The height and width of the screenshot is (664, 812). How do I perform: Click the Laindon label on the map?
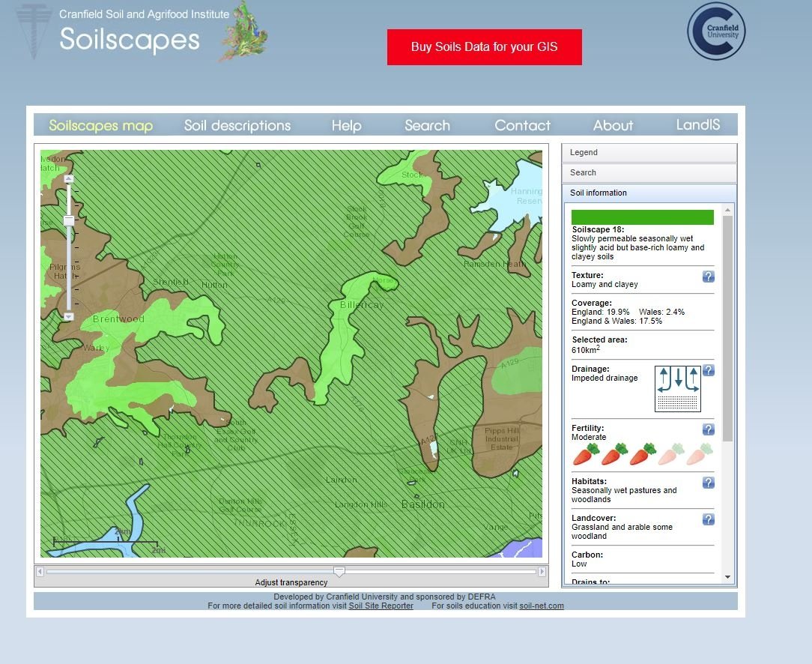tap(342, 480)
